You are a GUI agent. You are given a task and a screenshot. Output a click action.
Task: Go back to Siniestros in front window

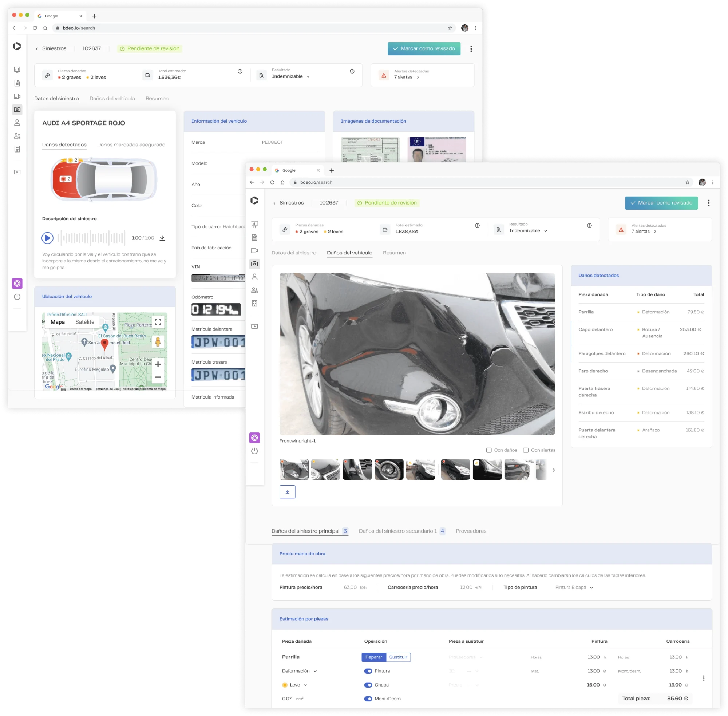[x=288, y=203]
